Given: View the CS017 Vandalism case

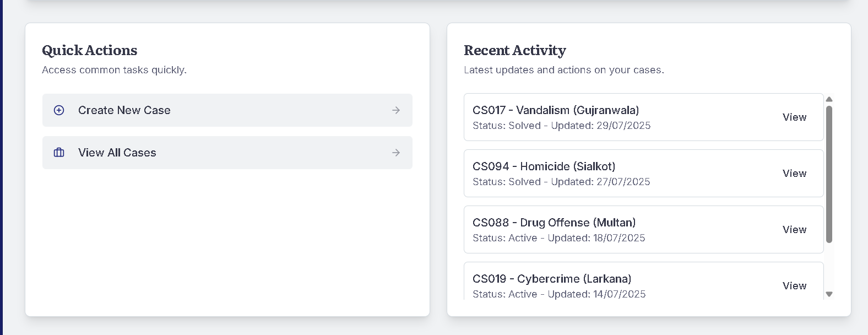Looking at the screenshot, I should coord(794,117).
